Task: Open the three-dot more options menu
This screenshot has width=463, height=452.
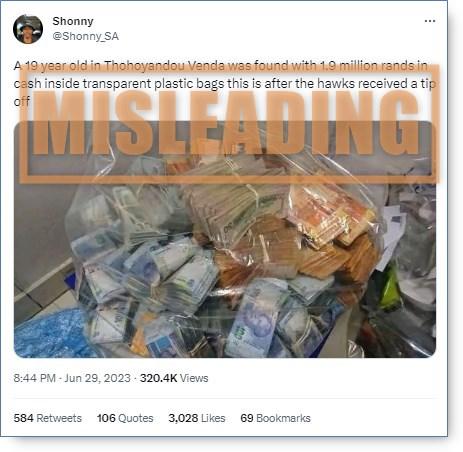Action: [x=430, y=21]
